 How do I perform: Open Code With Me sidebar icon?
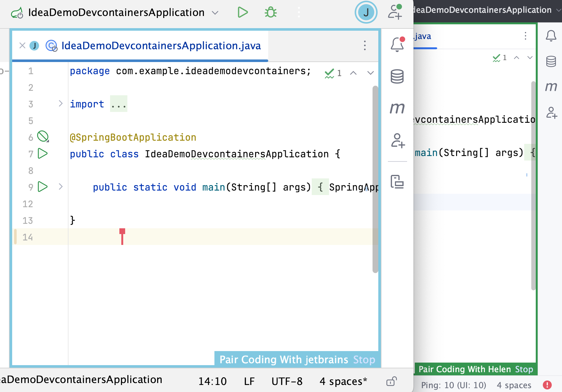tap(397, 140)
